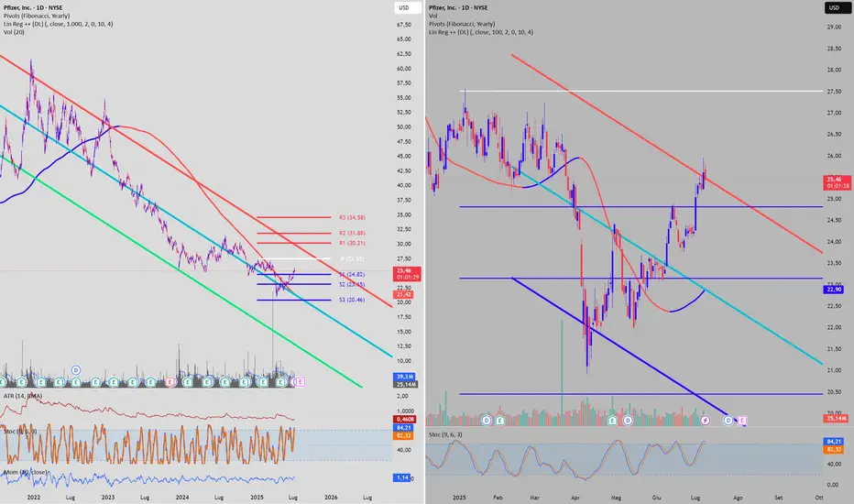Click the 1,14 momentum value label
Viewport: 854px width, 504px height.
pyautogui.click(x=403, y=477)
